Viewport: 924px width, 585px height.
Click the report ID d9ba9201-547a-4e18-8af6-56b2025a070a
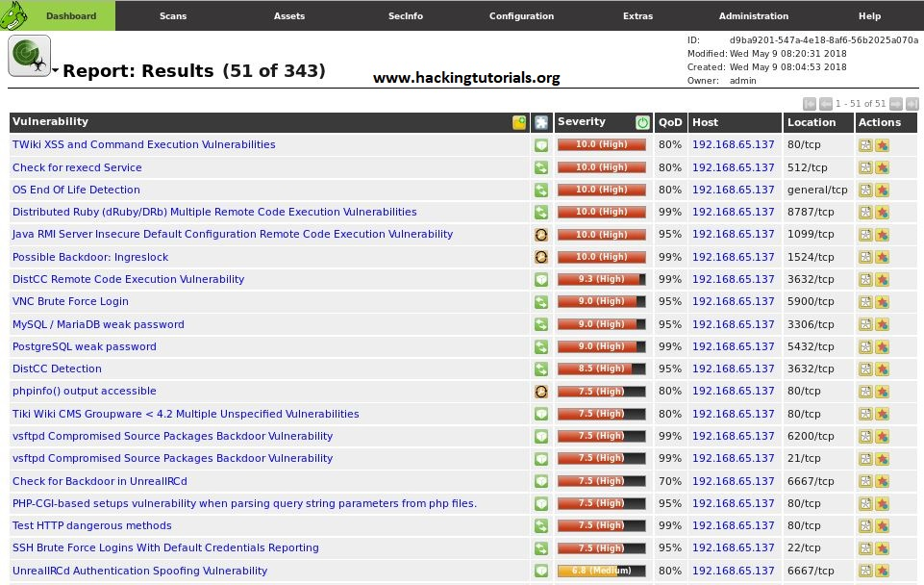[824, 40]
